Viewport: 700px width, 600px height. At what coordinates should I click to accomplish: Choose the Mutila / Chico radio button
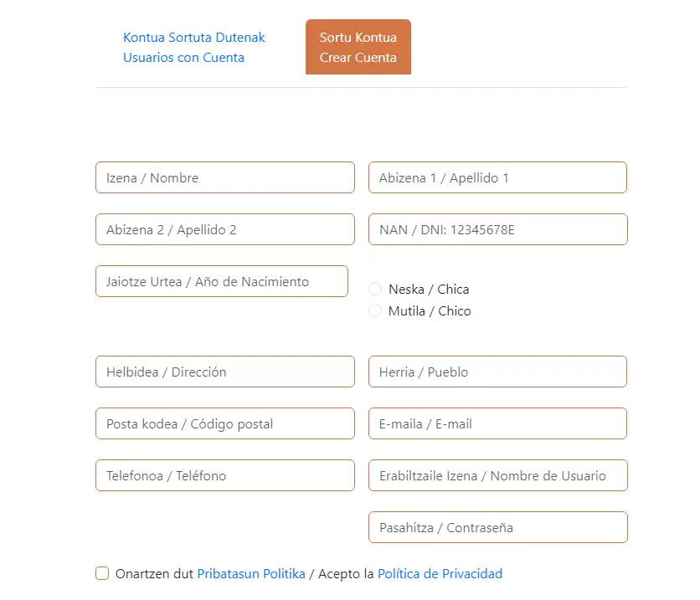point(375,310)
